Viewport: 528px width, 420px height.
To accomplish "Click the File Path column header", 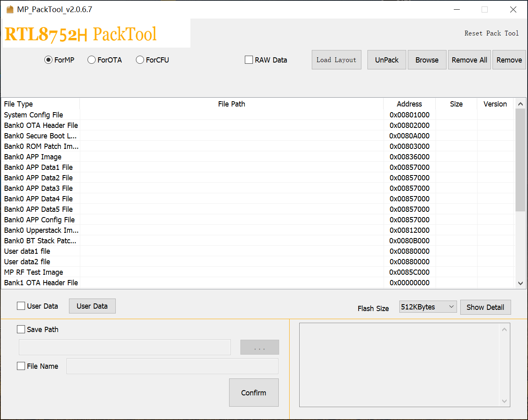I will tap(232, 104).
